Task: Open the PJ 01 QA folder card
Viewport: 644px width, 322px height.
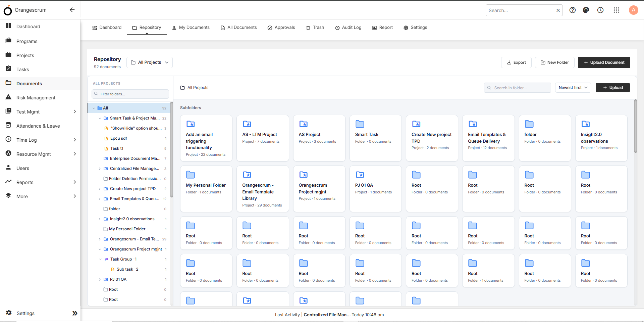Action: [375, 189]
